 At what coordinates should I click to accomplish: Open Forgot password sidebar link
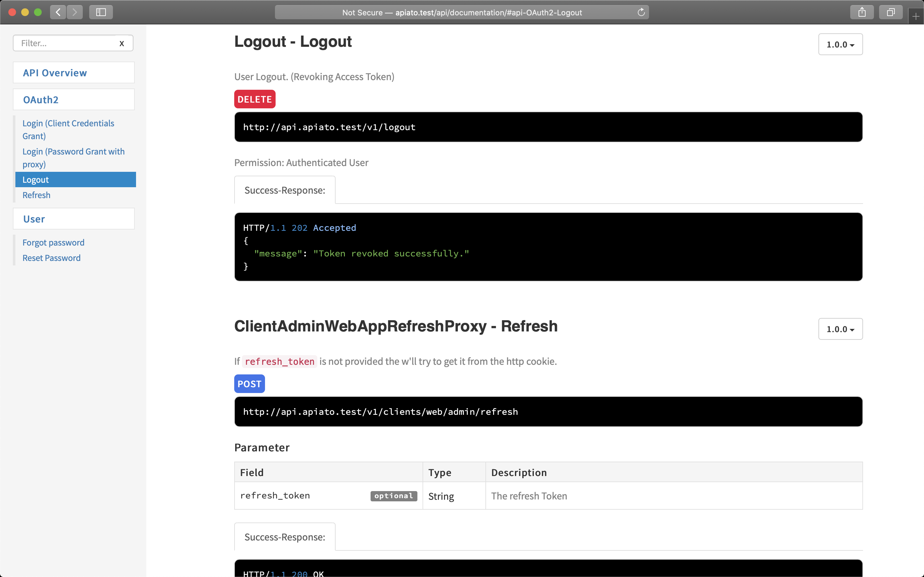(x=54, y=242)
